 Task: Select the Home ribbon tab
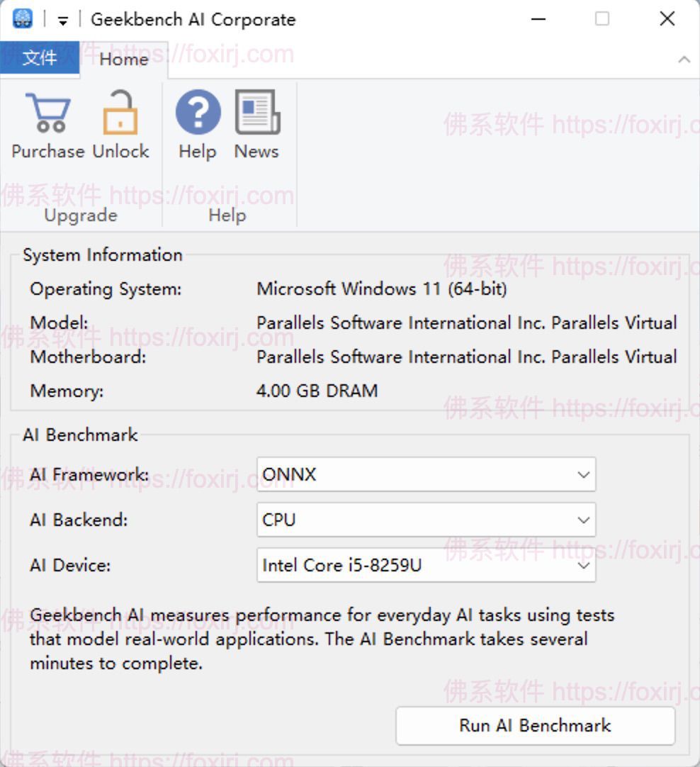pos(124,60)
